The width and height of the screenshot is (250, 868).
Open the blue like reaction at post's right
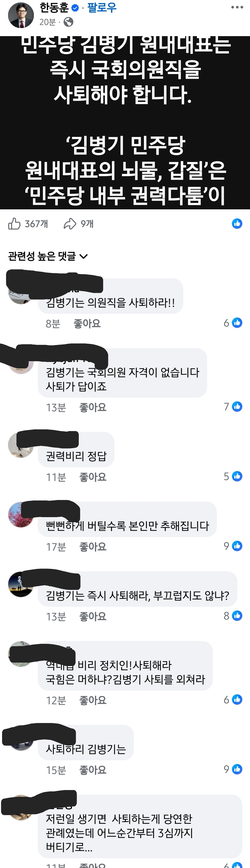(x=237, y=223)
